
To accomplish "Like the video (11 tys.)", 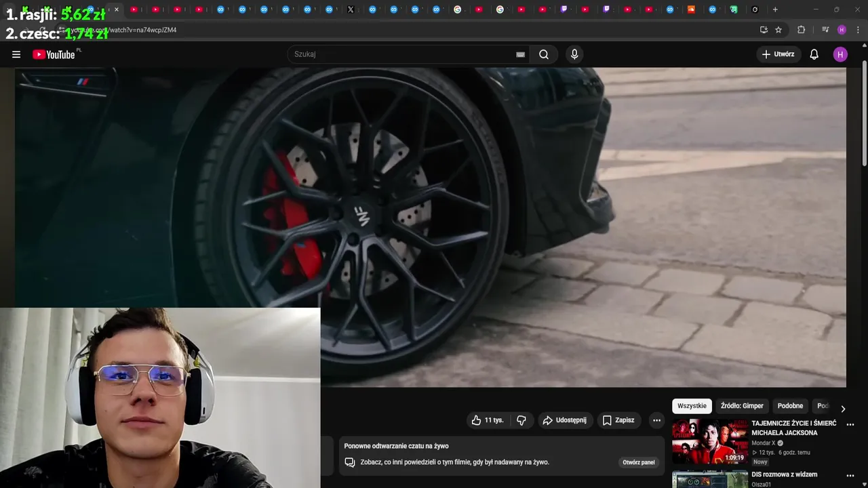I will pos(488,420).
